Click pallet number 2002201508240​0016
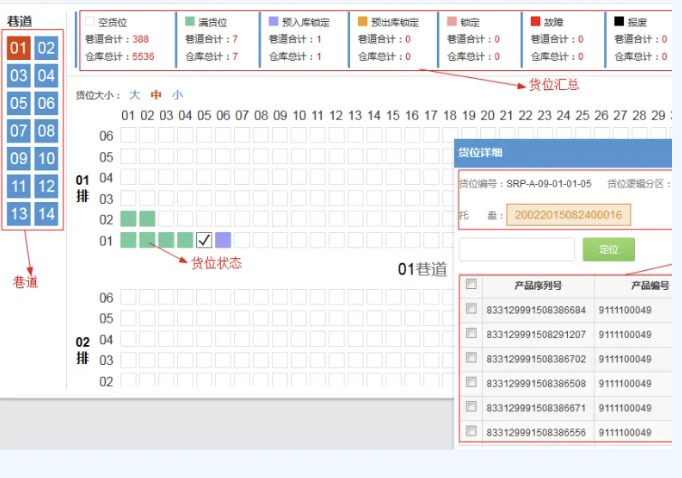The height and width of the screenshot is (478, 682). click(568, 215)
